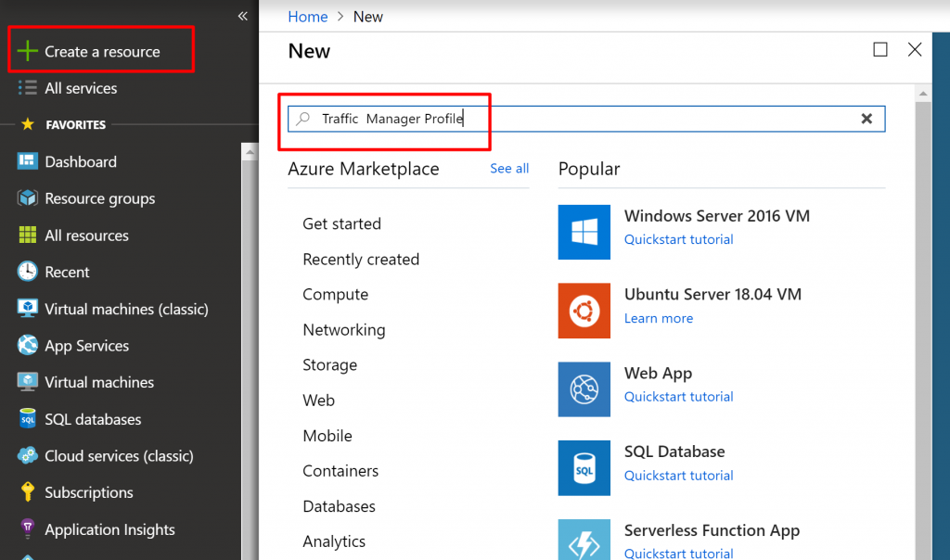This screenshot has height=560, width=950.
Task: Click the Ubuntu Server 18.04 VM title
Action: [712, 294]
